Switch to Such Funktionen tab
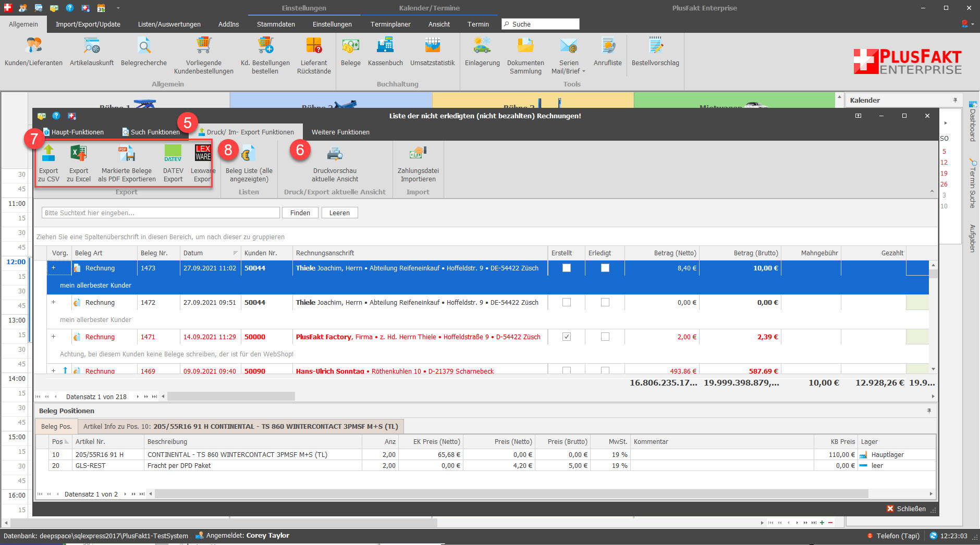Image resolution: width=980 pixels, height=545 pixels. pos(151,132)
